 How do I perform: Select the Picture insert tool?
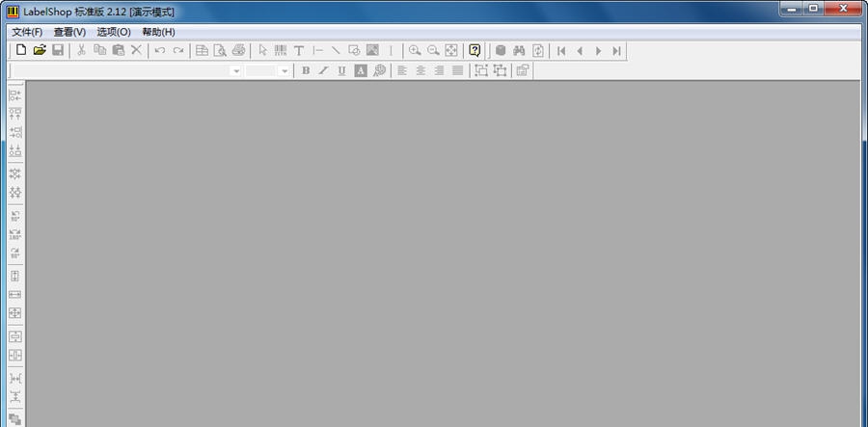(x=372, y=50)
